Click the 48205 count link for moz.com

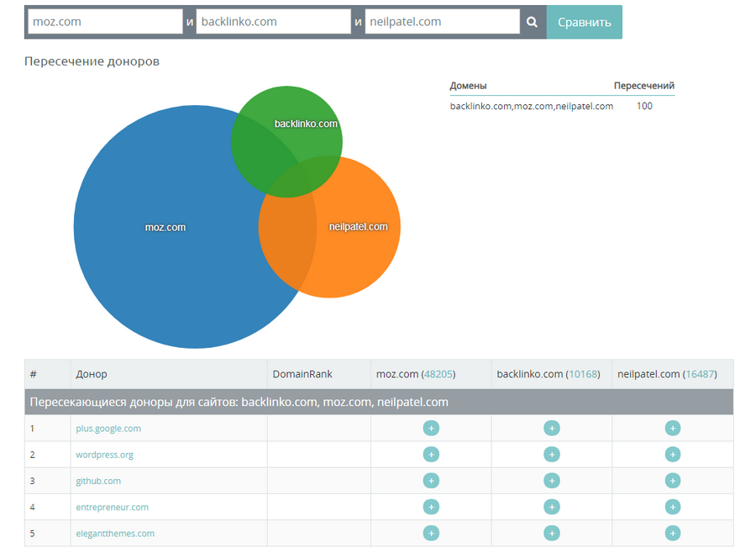click(438, 374)
